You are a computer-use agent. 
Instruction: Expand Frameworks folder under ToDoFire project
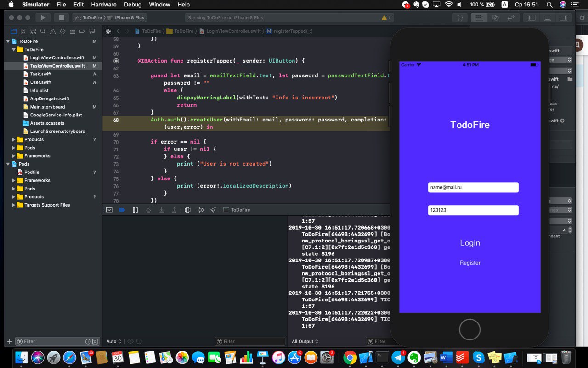(14, 156)
